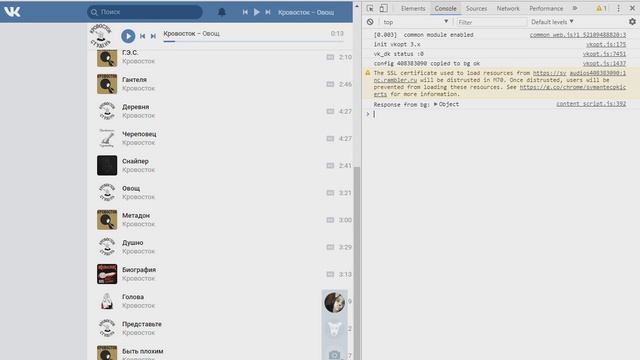
Task: Next track button in audio player
Action: (153, 36)
